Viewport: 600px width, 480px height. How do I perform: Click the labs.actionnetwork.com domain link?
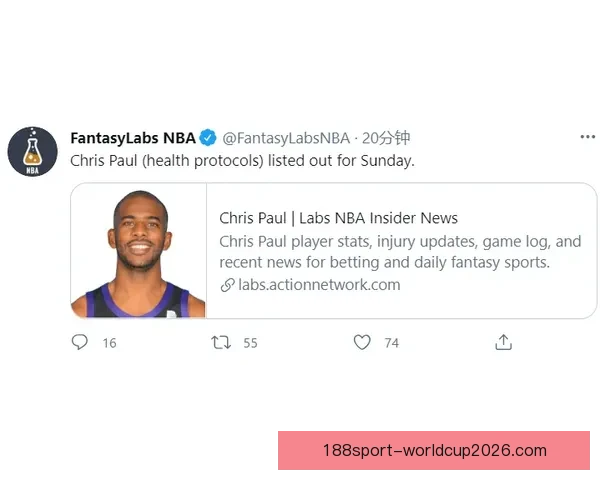coord(319,285)
